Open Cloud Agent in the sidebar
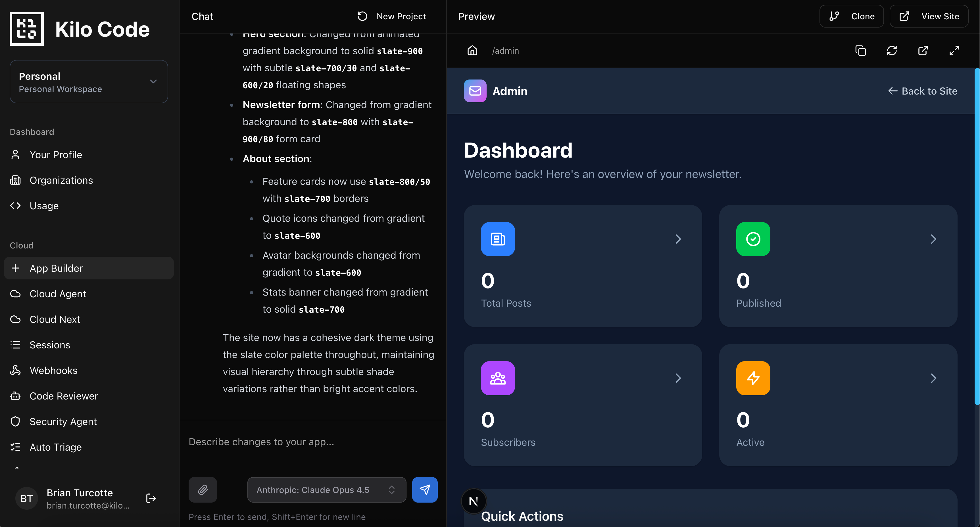 pos(58,294)
